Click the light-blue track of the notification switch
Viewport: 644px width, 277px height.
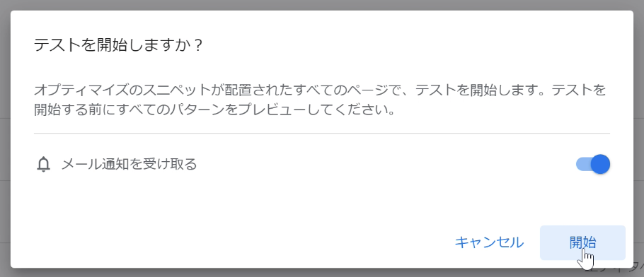coord(583,164)
